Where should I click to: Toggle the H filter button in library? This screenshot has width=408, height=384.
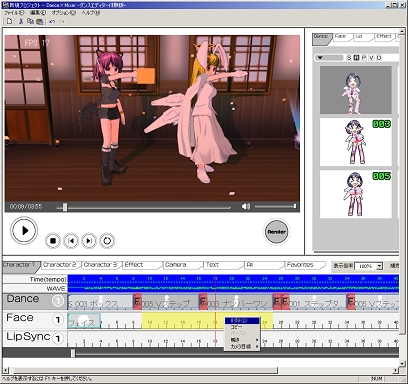(x=356, y=58)
